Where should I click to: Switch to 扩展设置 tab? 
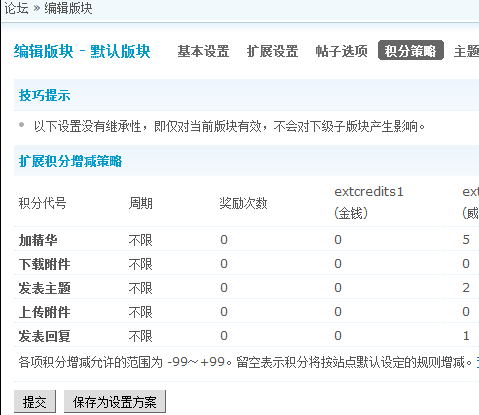click(272, 51)
